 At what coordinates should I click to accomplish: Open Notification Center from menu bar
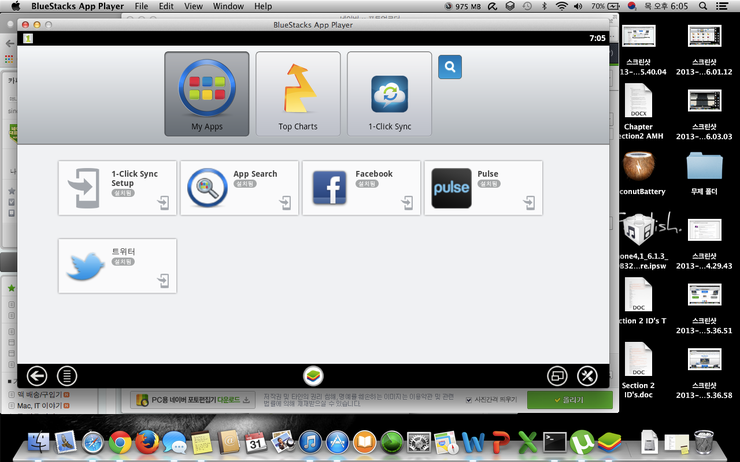point(722,6)
